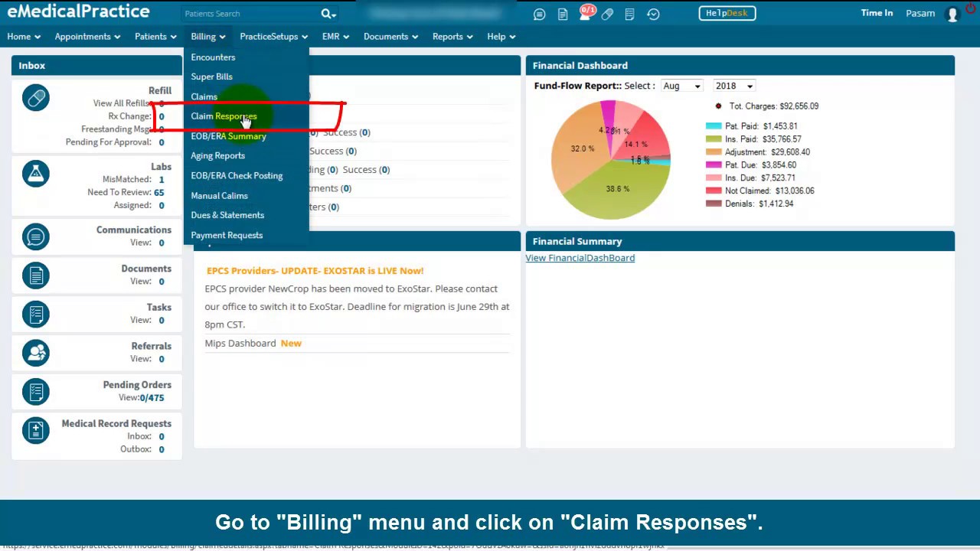Click the patient search magnifier icon
Image resolution: width=980 pixels, height=551 pixels.
tap(327, 14)
